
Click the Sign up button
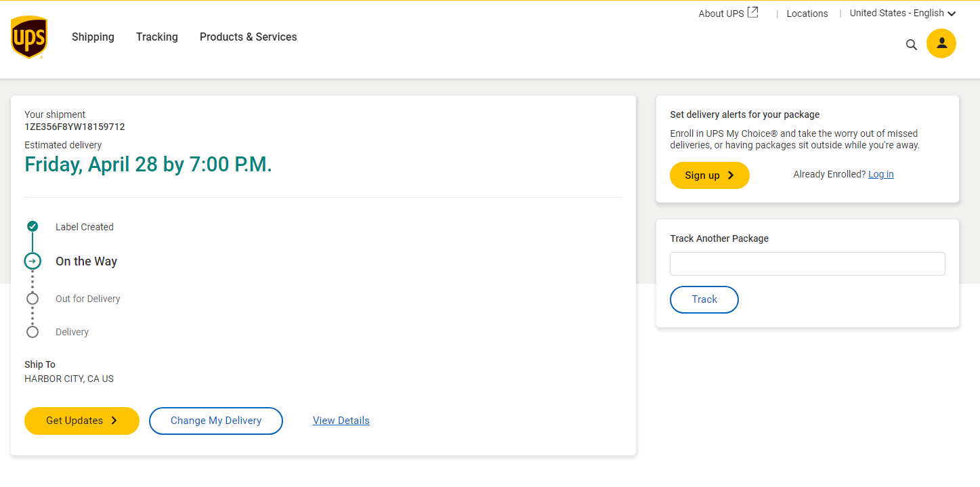pos(709,175)
